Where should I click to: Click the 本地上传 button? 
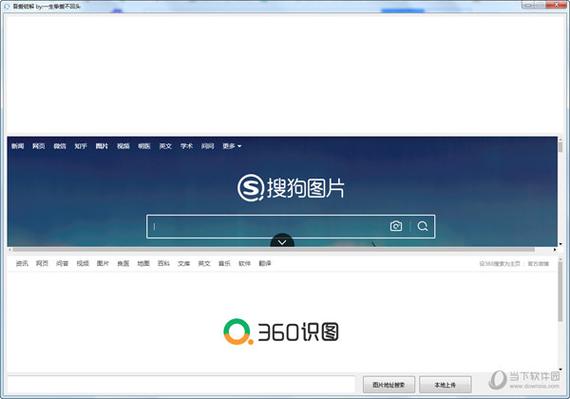[445, 384]
